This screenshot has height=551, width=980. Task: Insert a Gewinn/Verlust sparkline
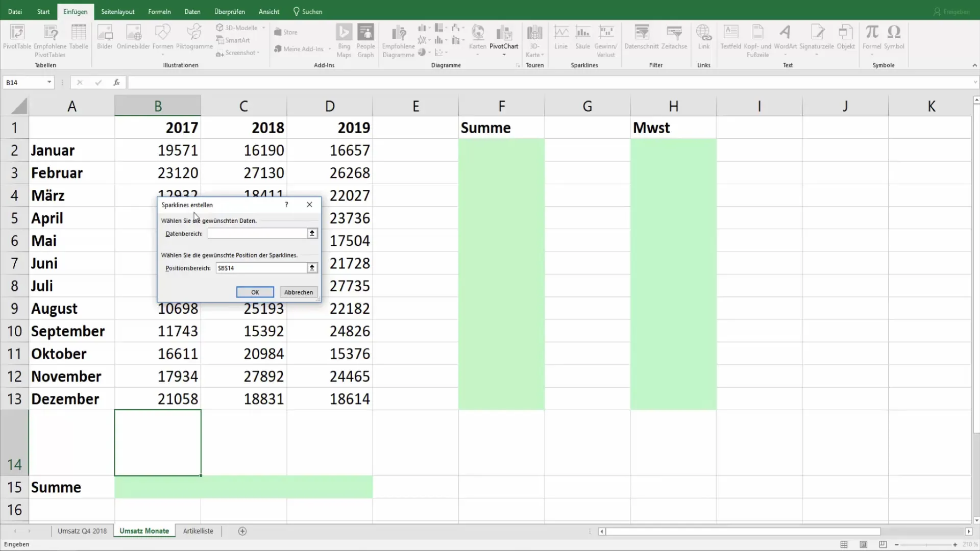(x=606, y=41)
